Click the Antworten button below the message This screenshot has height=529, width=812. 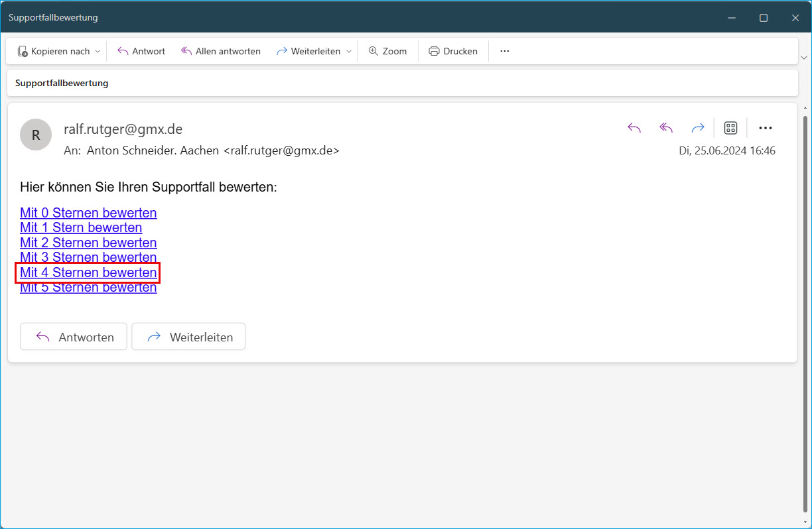(74, 337)
